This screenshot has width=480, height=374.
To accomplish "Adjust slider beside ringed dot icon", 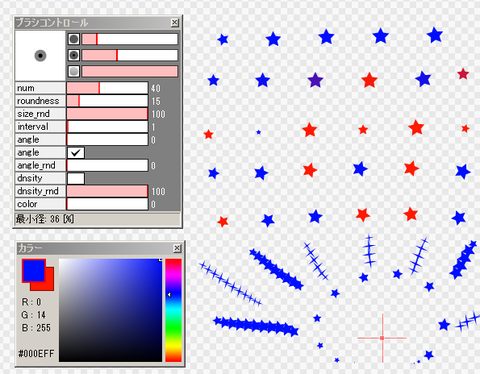I will tap(130, 55).
